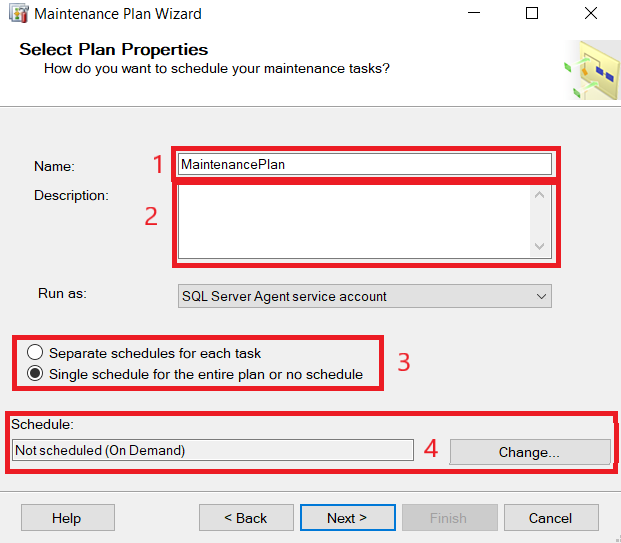Click the Description scrollbar down arrow
The width and height of the screenshot is (621, 543).
[x=540, y=246]
